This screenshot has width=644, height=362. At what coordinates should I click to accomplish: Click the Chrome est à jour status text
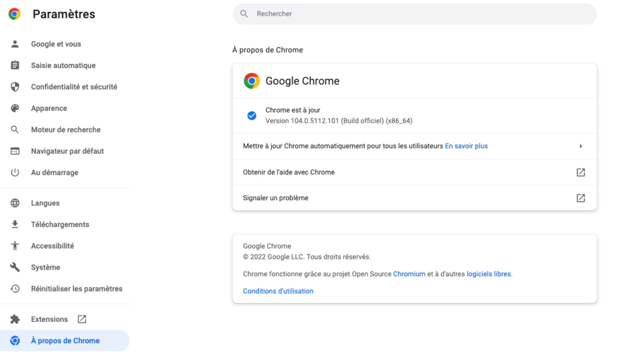[293, 110]
